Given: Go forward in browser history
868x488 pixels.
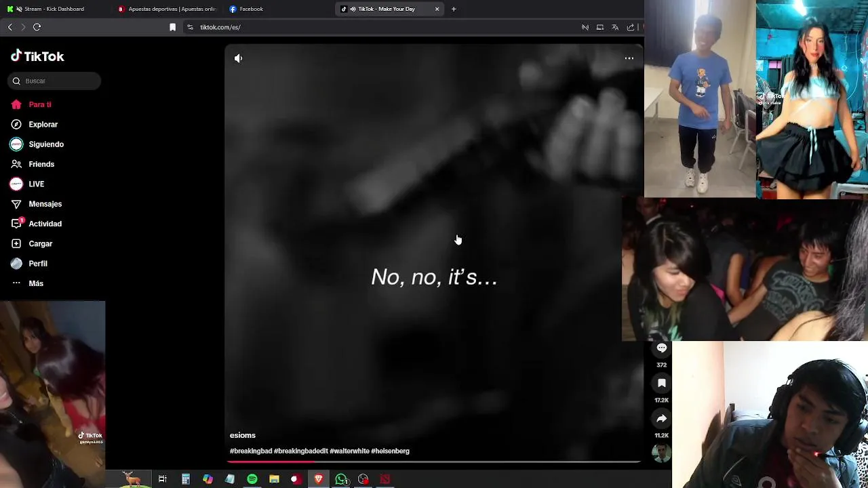Looking at the screenshot, I should pyautogui.click(x=23, y=27).
